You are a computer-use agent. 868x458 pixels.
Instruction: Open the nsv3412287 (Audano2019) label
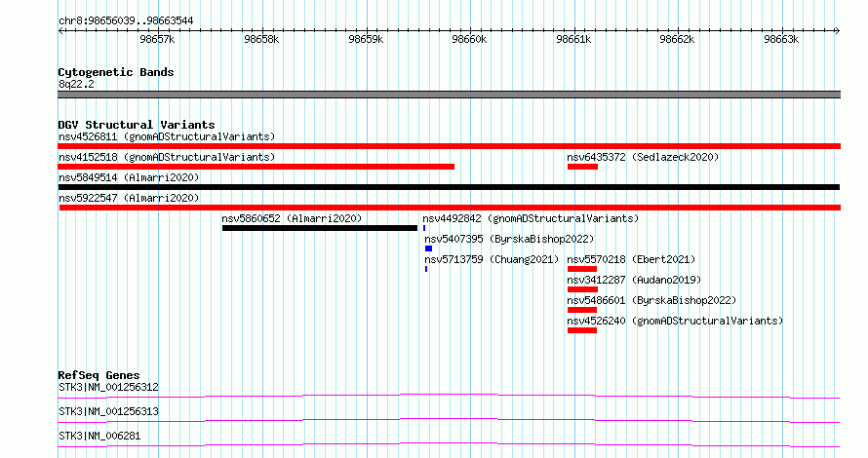[x=634, y=280]
